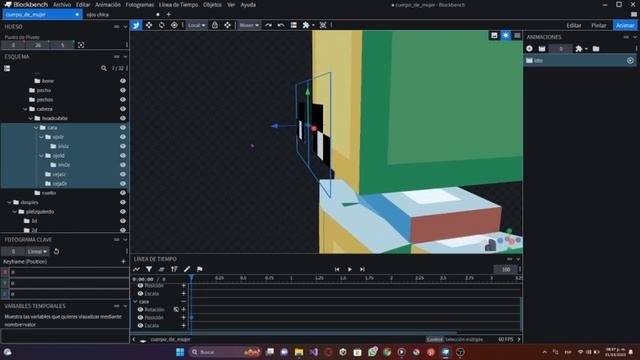Open the Local transform space dropdown

[x=196, y=25]
